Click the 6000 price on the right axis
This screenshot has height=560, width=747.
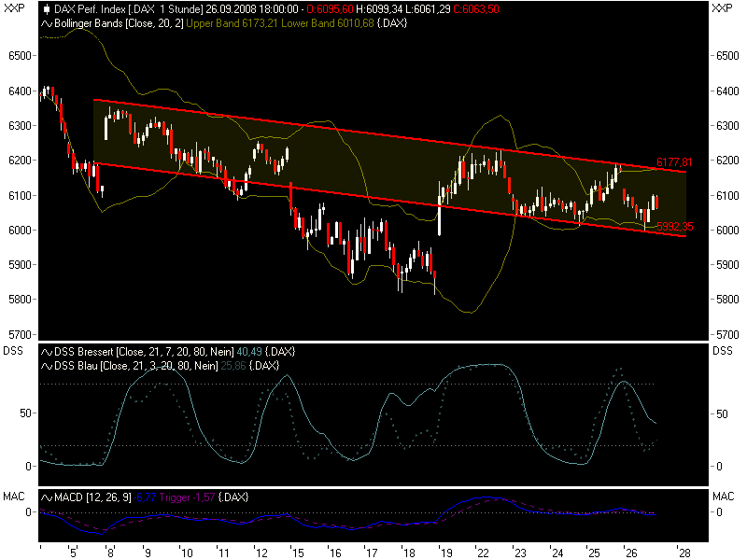[x=728, y=230]
